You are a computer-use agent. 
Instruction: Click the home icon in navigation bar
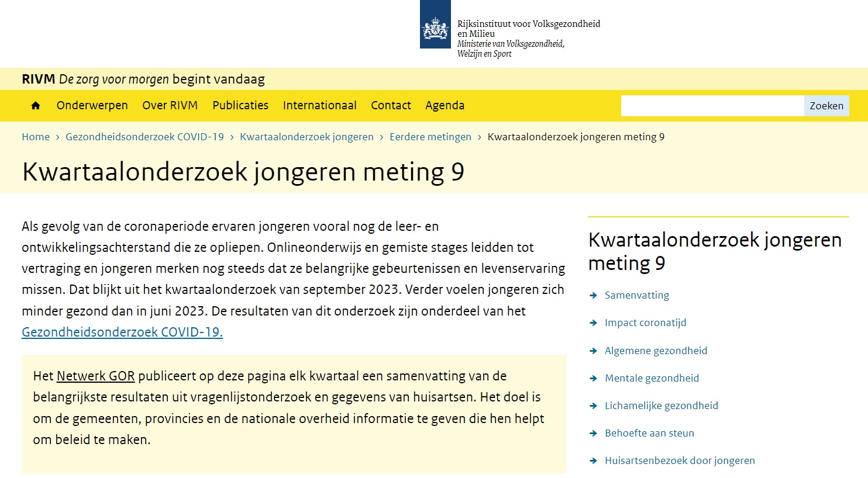36,106
